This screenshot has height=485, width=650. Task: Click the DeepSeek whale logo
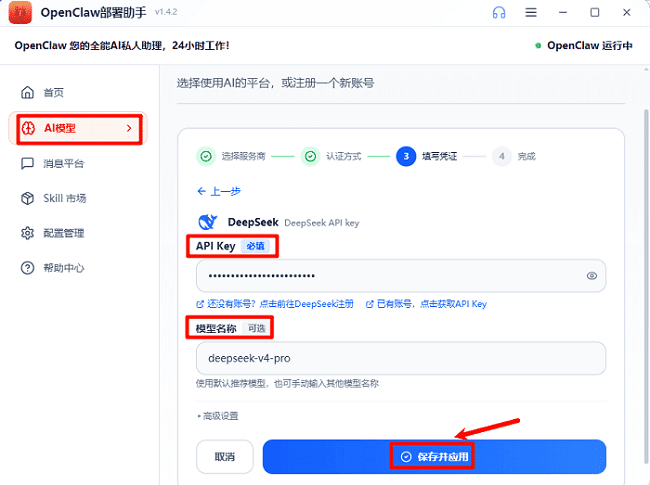tap(208, 222)
